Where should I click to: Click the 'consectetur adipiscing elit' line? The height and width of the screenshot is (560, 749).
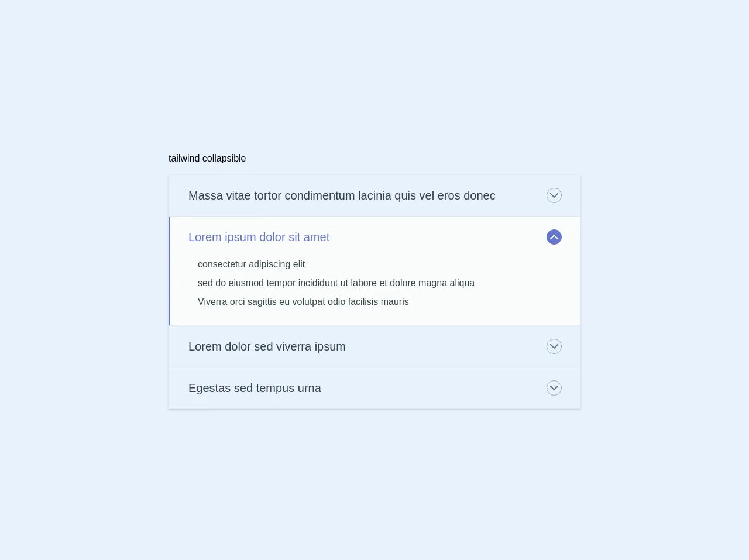coord(251,264)
